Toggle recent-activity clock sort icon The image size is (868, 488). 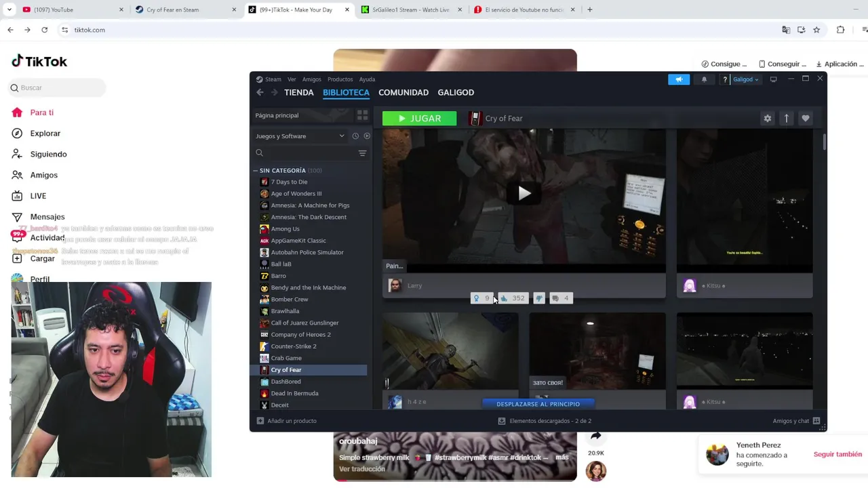click(x=355, y=136)
